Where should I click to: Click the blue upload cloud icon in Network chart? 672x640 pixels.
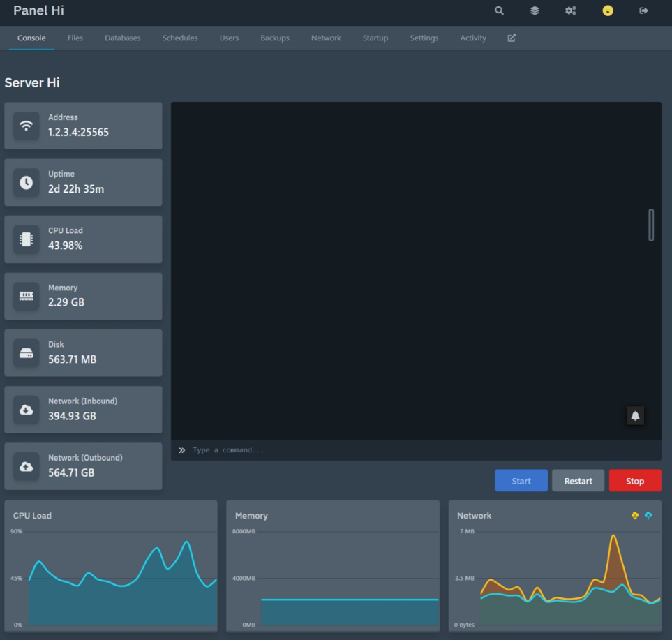pyautogui.click(x=648, y=515)
